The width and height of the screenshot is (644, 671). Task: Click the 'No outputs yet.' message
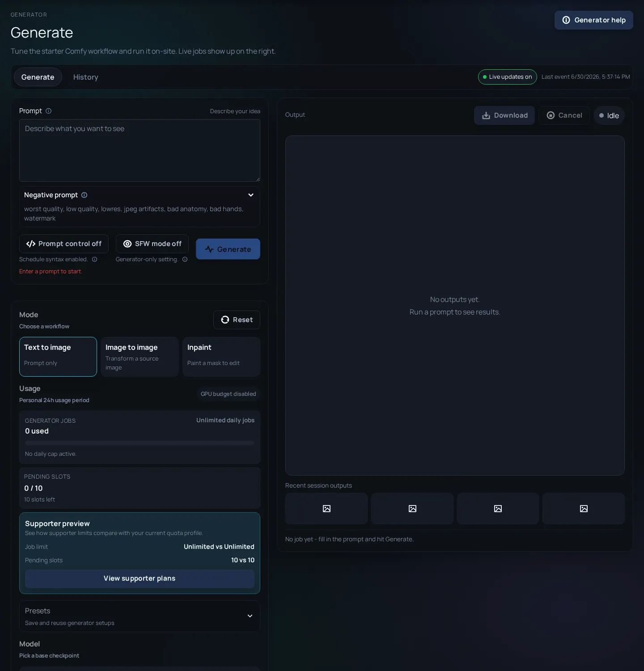(455, 299)
